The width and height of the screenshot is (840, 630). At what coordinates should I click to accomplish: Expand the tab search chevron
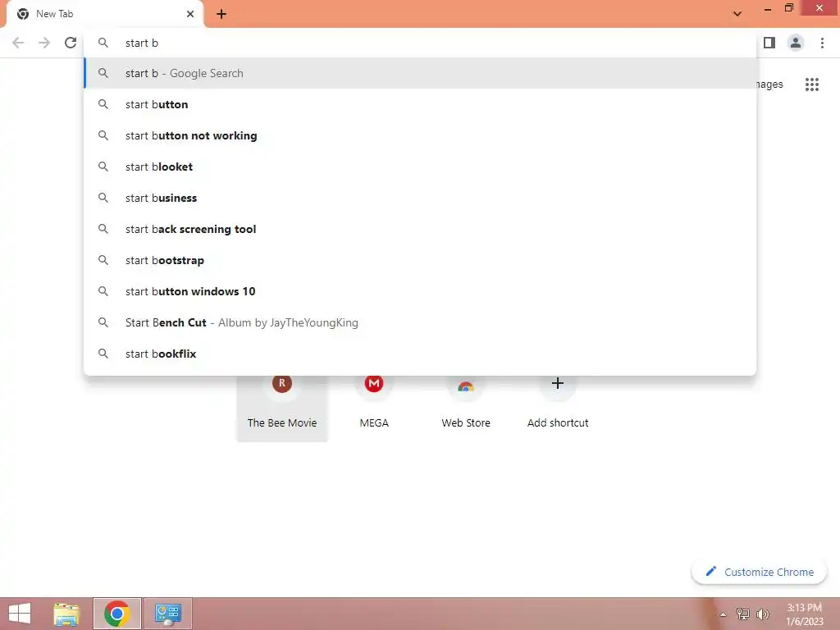point(737,14)
